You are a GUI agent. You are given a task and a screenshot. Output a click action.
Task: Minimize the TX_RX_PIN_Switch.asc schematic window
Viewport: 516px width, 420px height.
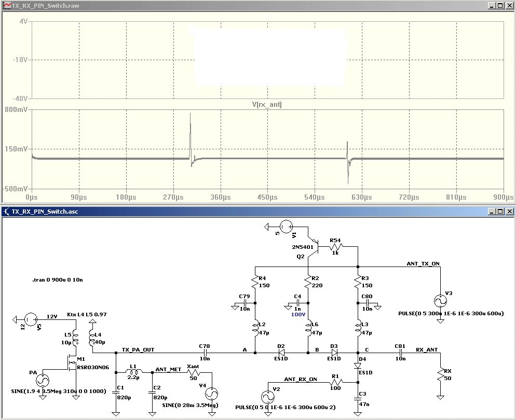click(x=491, y=211)
